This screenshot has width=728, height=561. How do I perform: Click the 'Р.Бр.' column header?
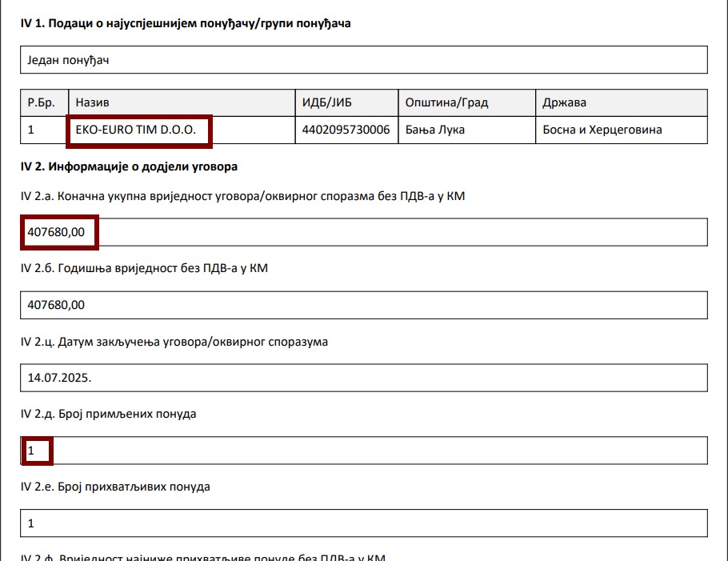pyautogui.click(x=44, y=103)
